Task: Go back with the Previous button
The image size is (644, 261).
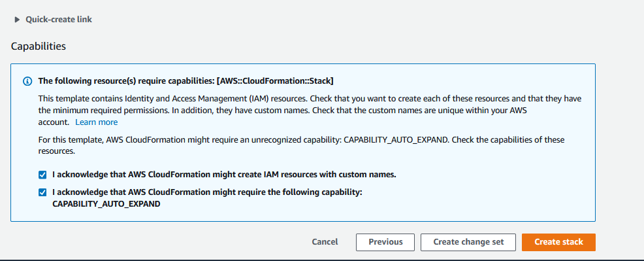Action: coord(385,242)
